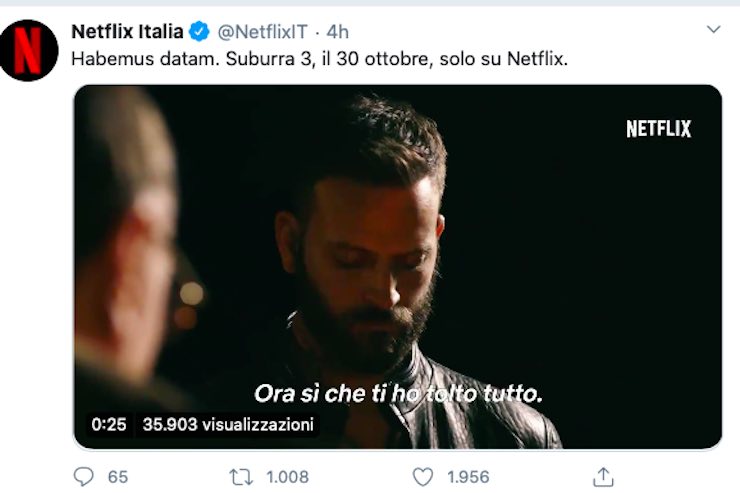
Task: Click the 0:25 video duration label
Action: [109, 424]
